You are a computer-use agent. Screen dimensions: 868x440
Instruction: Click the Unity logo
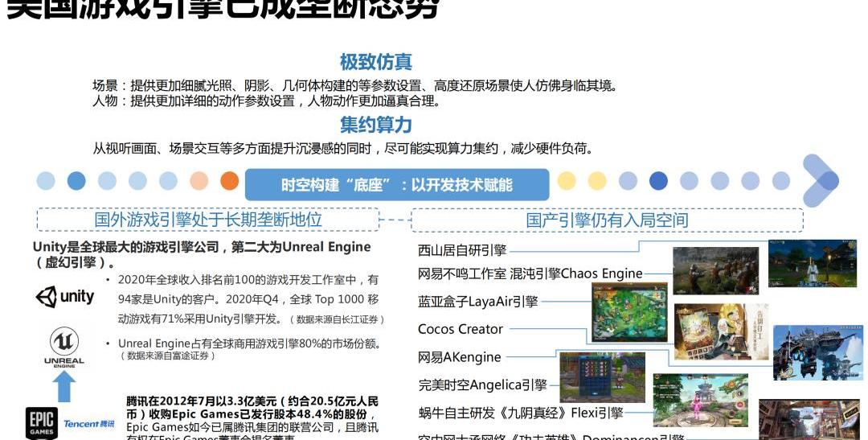click(x=65, y=297)
